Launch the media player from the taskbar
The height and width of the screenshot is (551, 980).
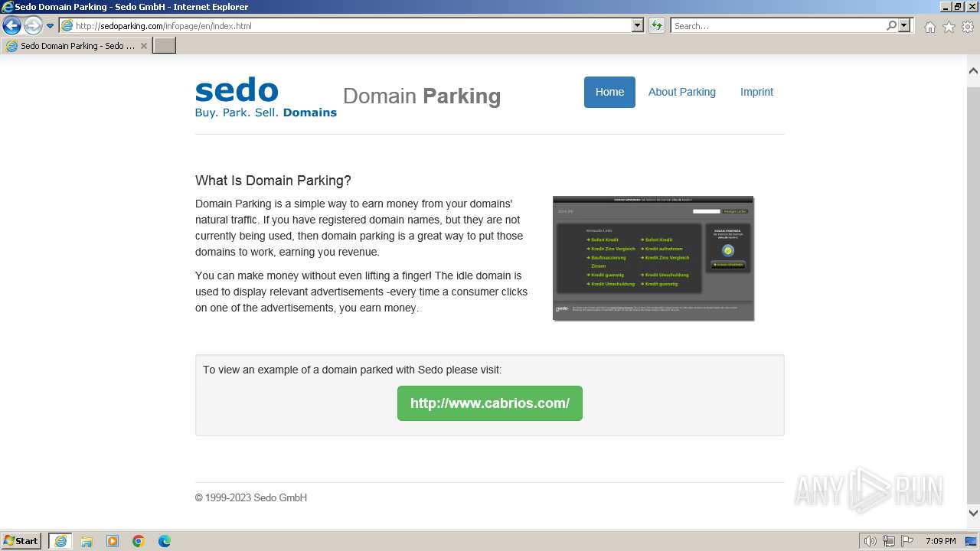coord(113,541)
